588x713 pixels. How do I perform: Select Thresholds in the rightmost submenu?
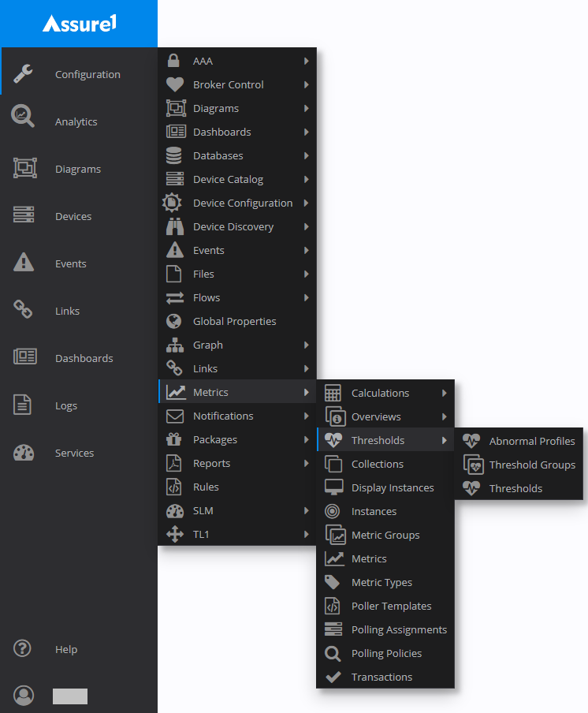(x=519, y=488)
